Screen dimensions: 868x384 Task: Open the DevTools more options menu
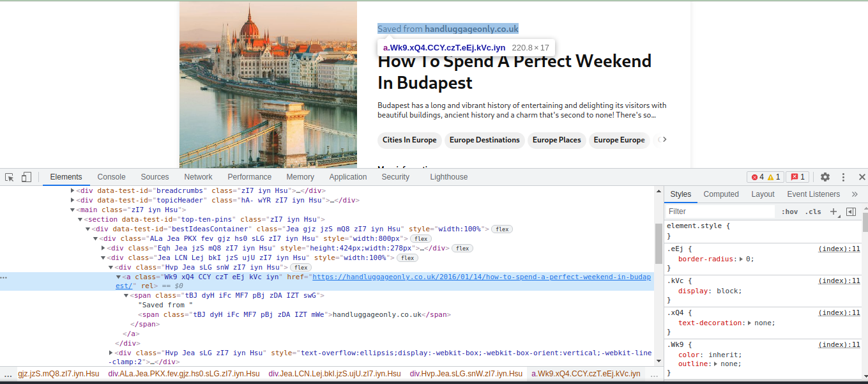[x=844, y=177]
